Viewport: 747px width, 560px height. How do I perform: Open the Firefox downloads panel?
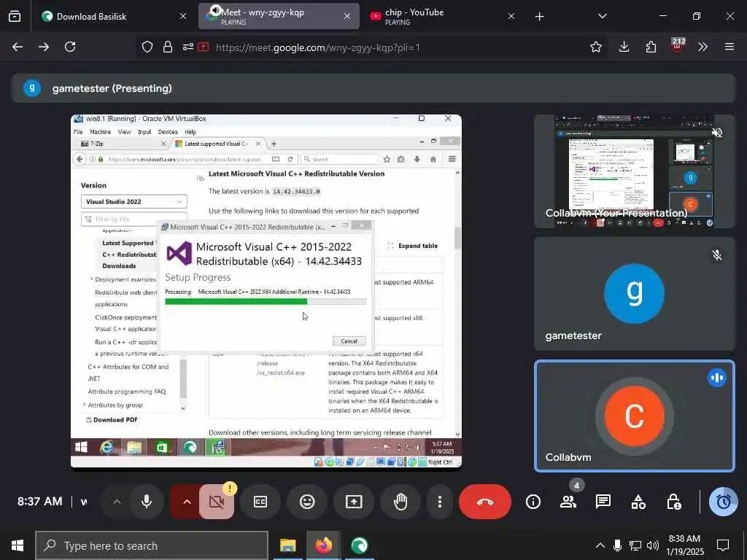click(624, 47)
